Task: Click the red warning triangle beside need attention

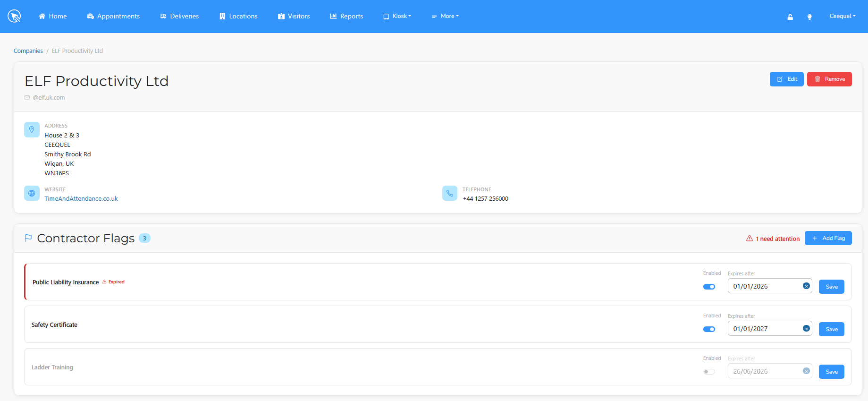Action: 750,239
